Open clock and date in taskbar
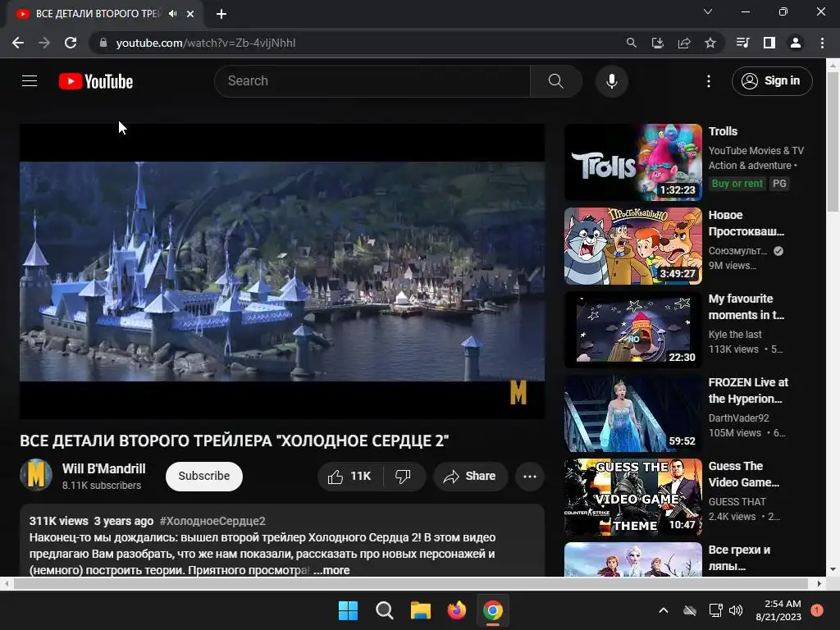 click(x=778, y=610)
